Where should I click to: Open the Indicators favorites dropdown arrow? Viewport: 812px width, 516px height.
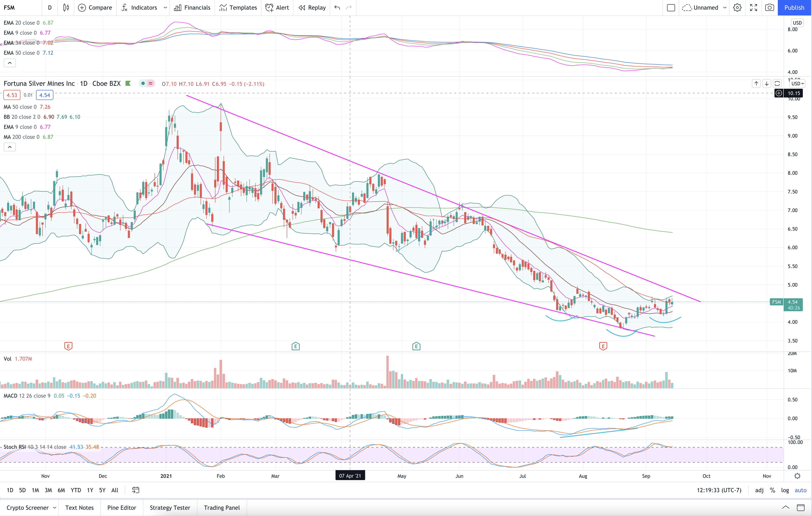point(165,8)
